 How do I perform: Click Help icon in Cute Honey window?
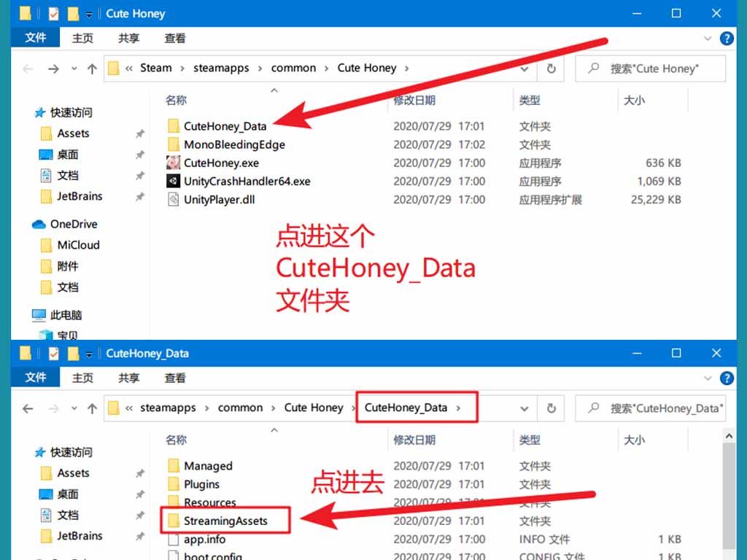[x=727, y=39]
